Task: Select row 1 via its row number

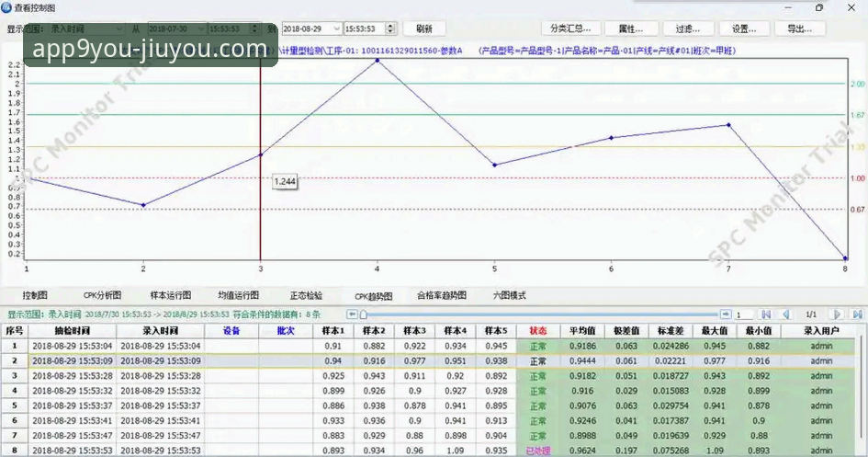Action: click(x=15, y=346)
